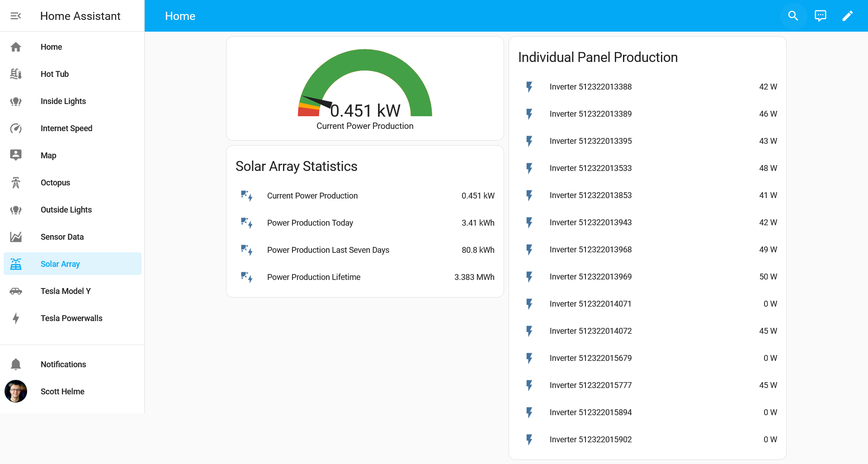Screen dimensions: 868x464
Task: Open the Scott Helme user profile
Action: [62, 392]
